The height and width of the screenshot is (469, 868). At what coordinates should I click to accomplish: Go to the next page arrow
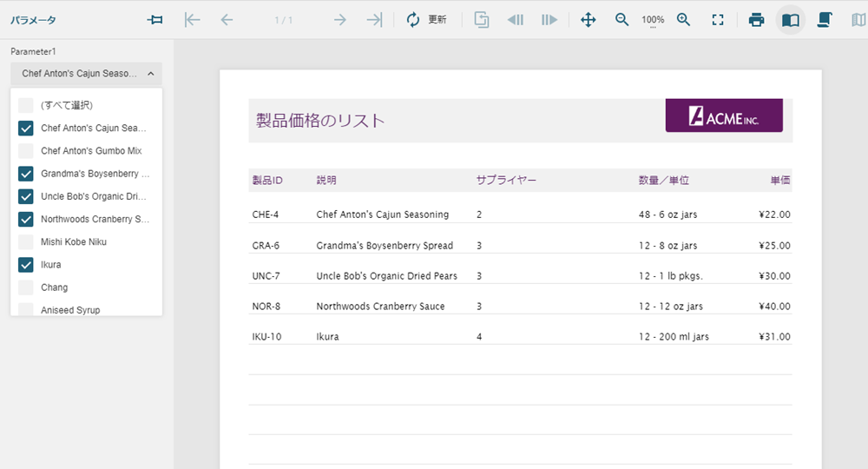point(339,20)
